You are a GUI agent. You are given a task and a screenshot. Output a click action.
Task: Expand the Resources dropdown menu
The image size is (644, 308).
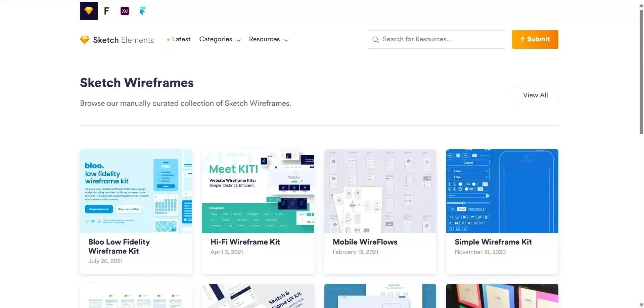[x=269, y=39]
